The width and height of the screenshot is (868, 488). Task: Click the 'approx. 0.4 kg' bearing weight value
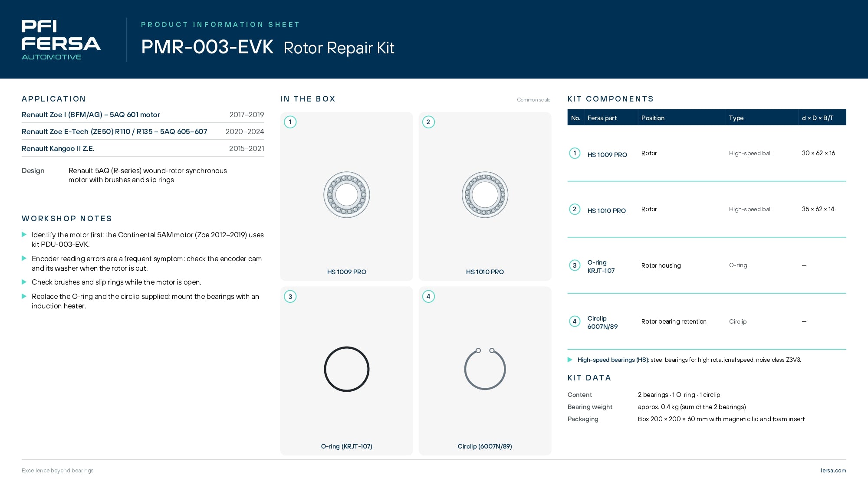coord(692,407)
